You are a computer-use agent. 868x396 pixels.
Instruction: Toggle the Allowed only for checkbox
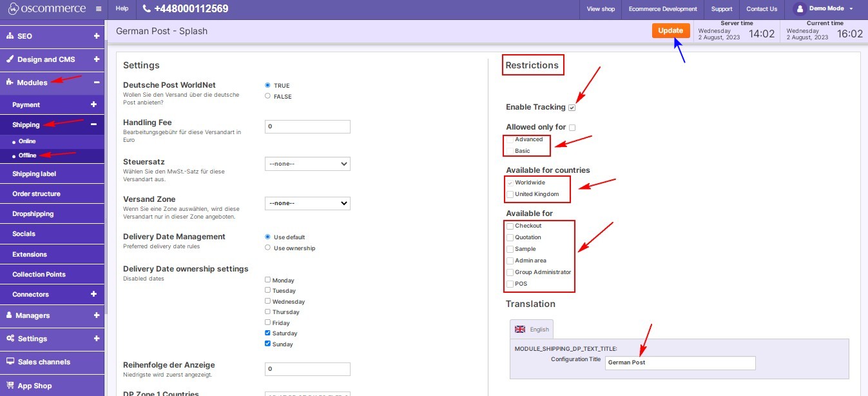point(572,128)
